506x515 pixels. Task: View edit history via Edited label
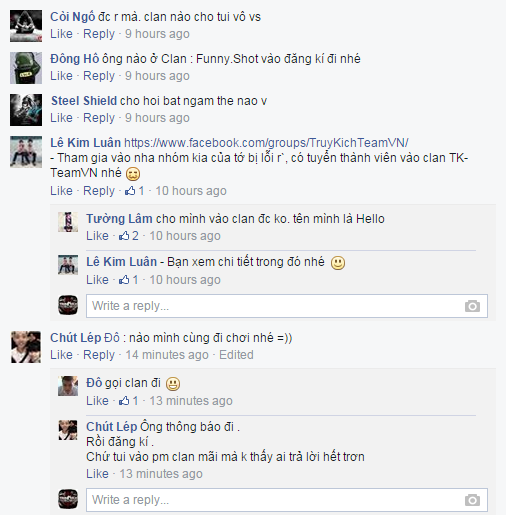[x=236, y=355]
